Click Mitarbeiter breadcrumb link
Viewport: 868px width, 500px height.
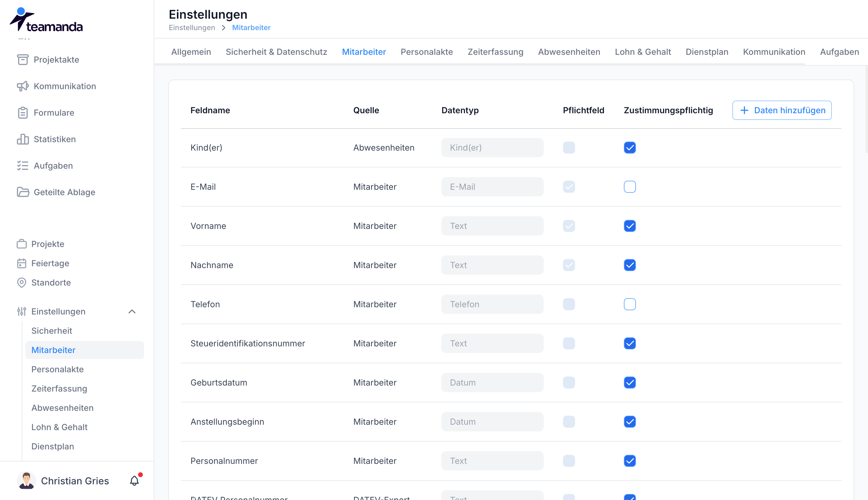coord(251,27)
